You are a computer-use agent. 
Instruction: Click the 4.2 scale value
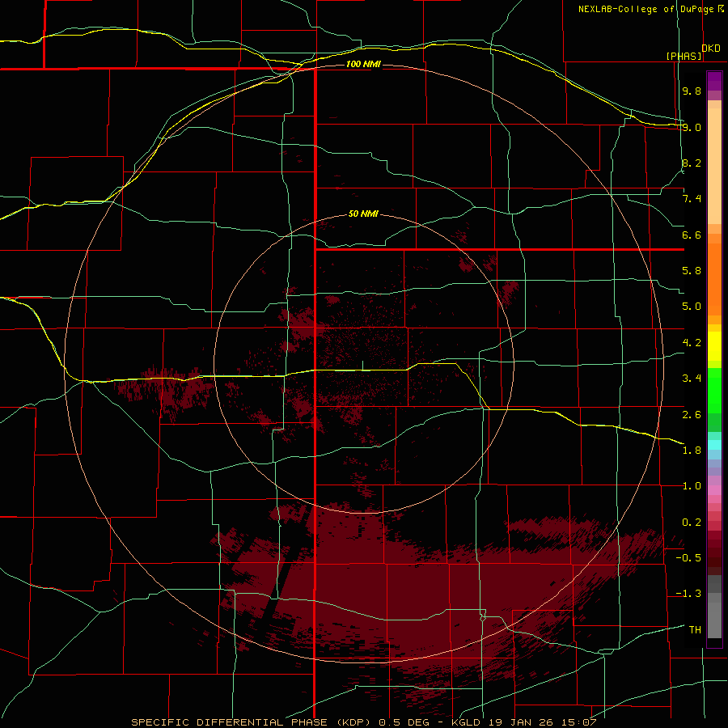coord(692,343)
